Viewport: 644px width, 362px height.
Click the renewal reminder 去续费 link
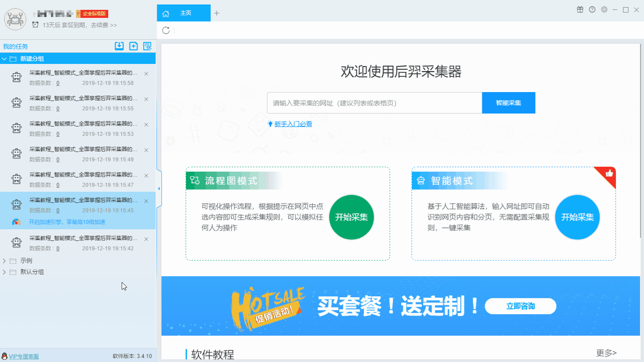coord(104,25)
